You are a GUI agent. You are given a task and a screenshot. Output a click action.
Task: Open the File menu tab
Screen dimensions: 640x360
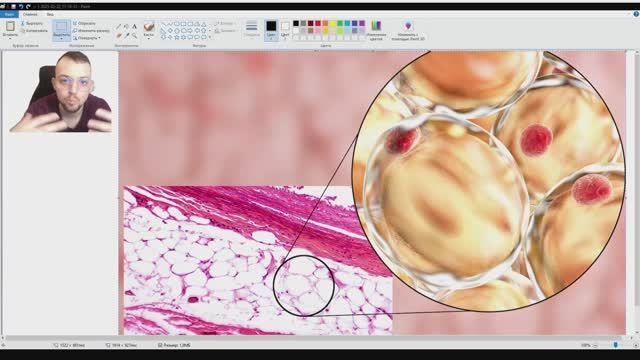[9, 14]
